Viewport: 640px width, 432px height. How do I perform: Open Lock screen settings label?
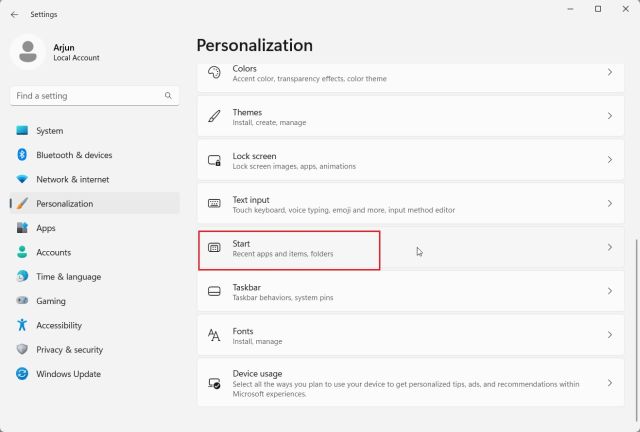(x=254, y=156)
